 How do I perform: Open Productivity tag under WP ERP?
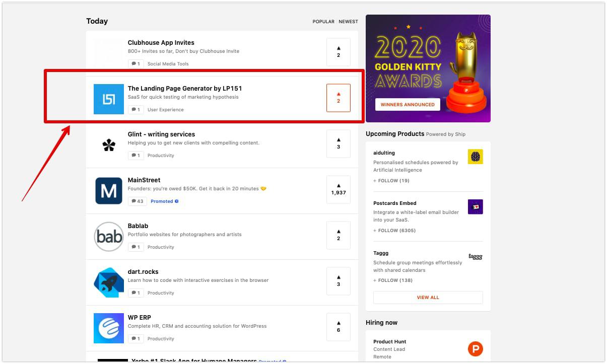point(161,339)
